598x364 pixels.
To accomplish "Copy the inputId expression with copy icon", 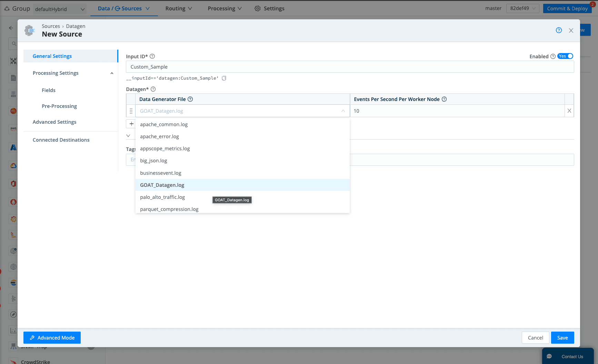I will [224, 78].
